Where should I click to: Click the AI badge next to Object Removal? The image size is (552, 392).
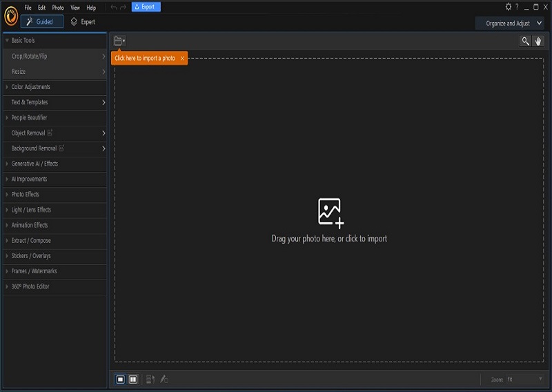[x=50, y=133]
